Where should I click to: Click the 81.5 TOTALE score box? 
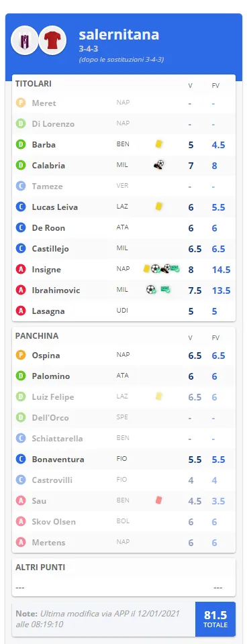pos(215,619)
